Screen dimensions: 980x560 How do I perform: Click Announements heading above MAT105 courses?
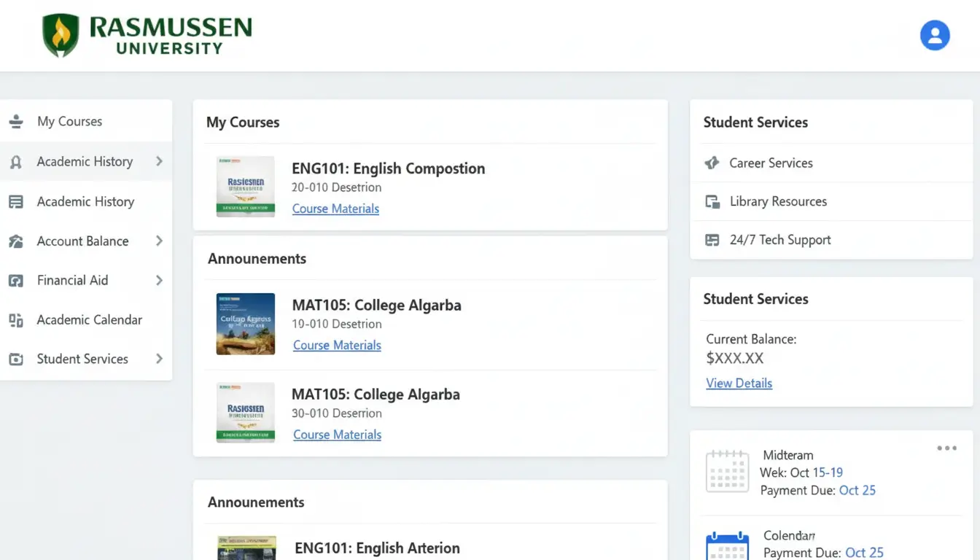(x=257, y=259)
